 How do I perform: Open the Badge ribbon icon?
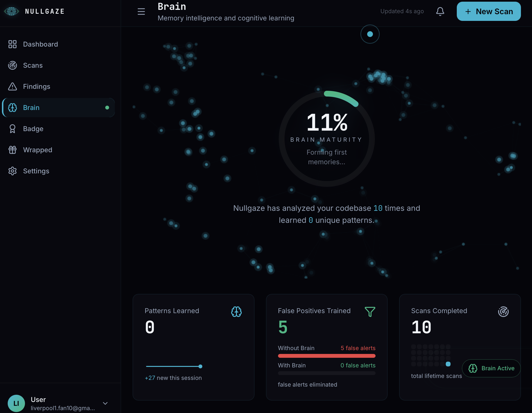tap(12, 128)
